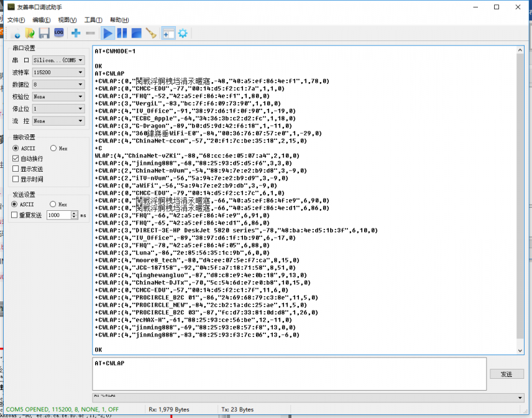
Task: Click the repeat interval 1000 ms field
Action: 58,215
